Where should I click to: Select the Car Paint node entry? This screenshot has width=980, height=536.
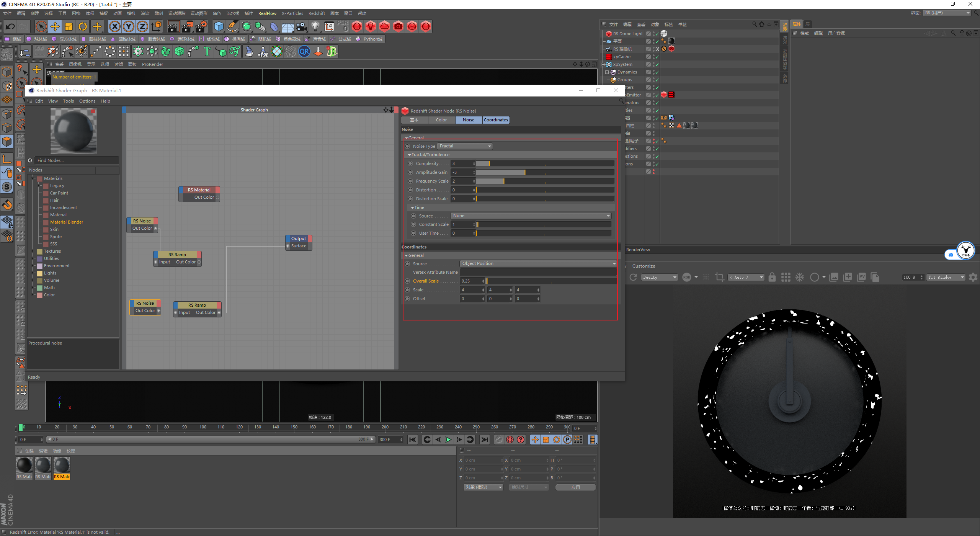tap(59, 193)
